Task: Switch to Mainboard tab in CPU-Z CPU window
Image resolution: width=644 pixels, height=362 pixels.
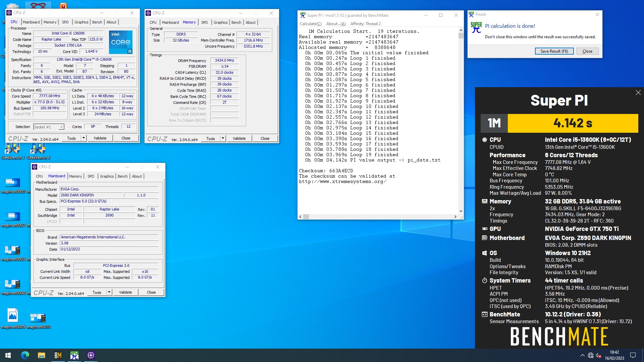Action: tap(31, 22)
